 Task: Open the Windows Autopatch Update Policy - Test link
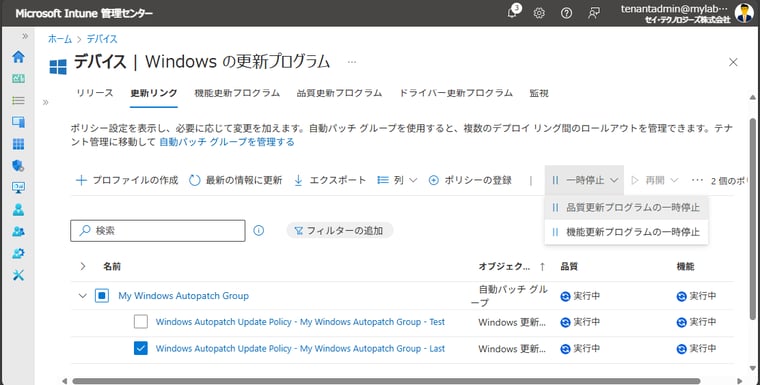point(300,322)
